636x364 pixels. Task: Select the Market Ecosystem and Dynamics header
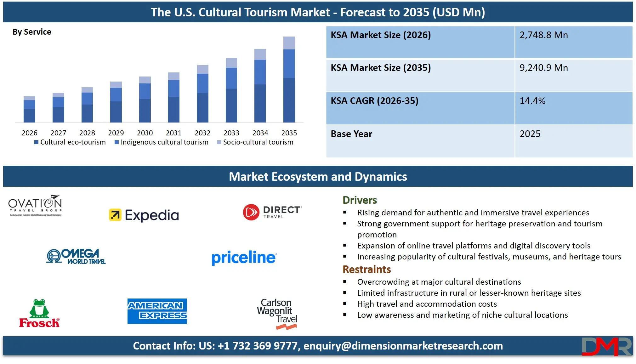click(318, 177)
